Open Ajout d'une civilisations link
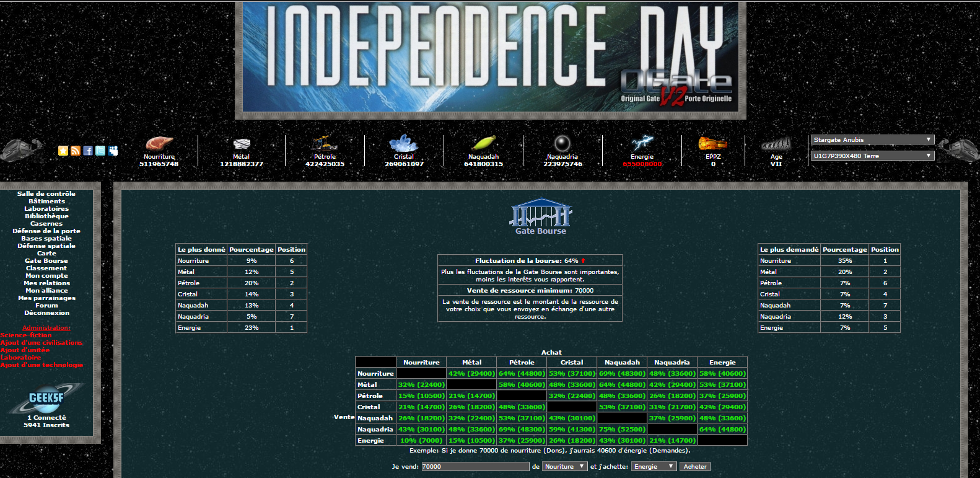This screenshot has width=980, height=478. click(x=42, y=342)
